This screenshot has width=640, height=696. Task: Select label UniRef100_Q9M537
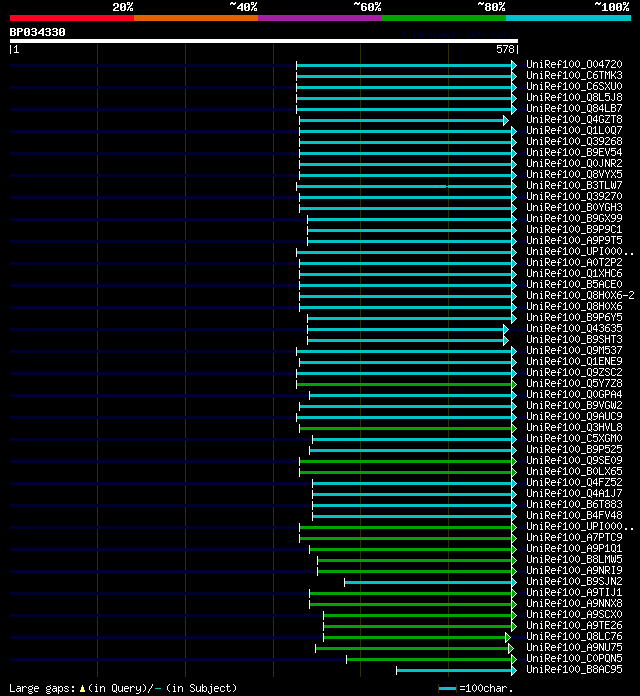coord(574,350)
